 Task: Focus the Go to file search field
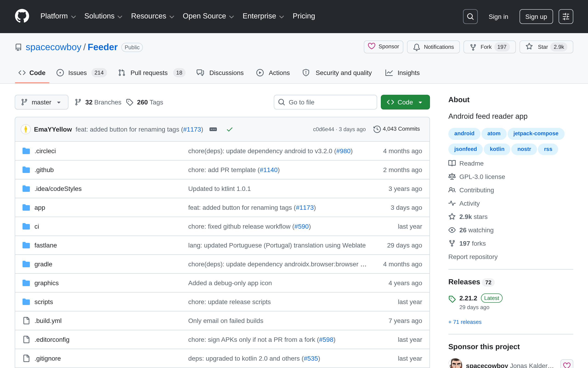pos(325,102)
